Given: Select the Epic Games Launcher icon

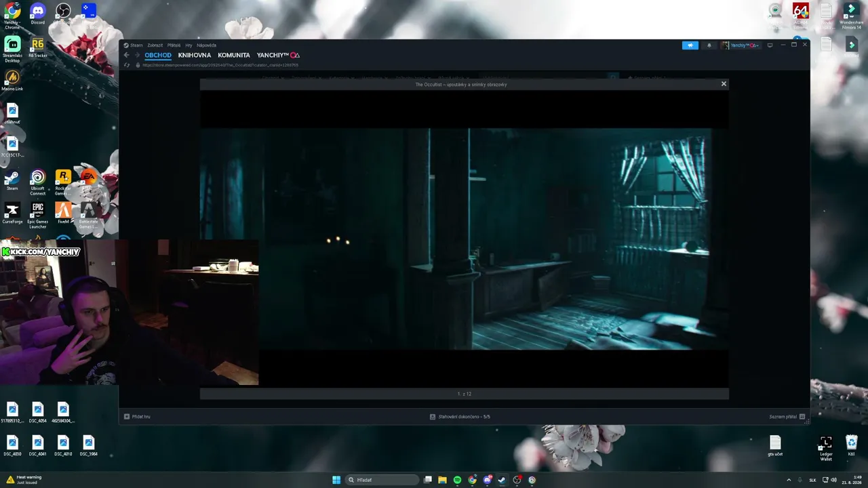Looking at the screenshot, I should (38, 216).
